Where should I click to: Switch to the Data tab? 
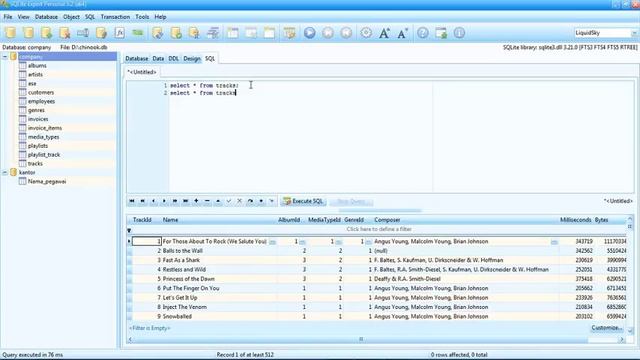(x=158, y=59)
